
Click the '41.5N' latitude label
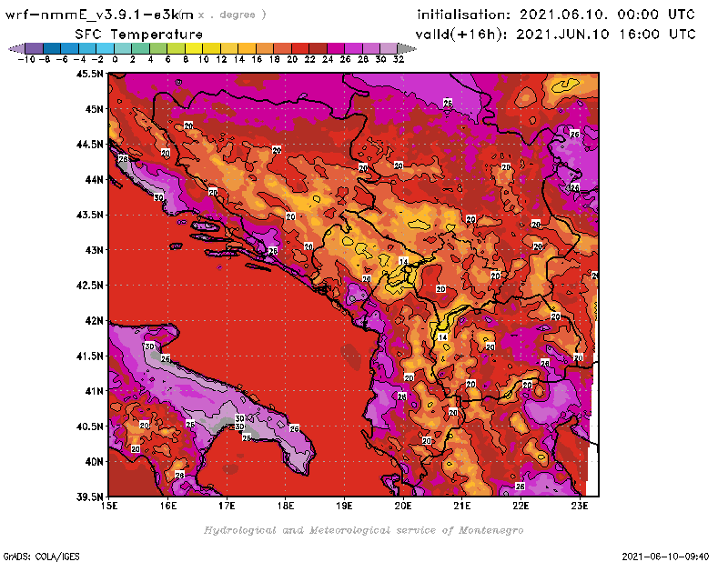[90, 356]
